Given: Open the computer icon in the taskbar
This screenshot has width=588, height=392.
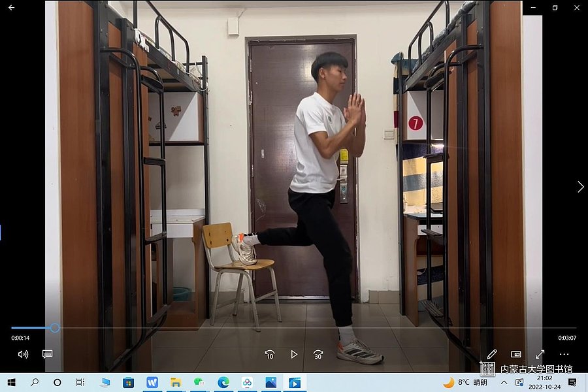Looking at the screenshot, I should click(x=105, y=382).
